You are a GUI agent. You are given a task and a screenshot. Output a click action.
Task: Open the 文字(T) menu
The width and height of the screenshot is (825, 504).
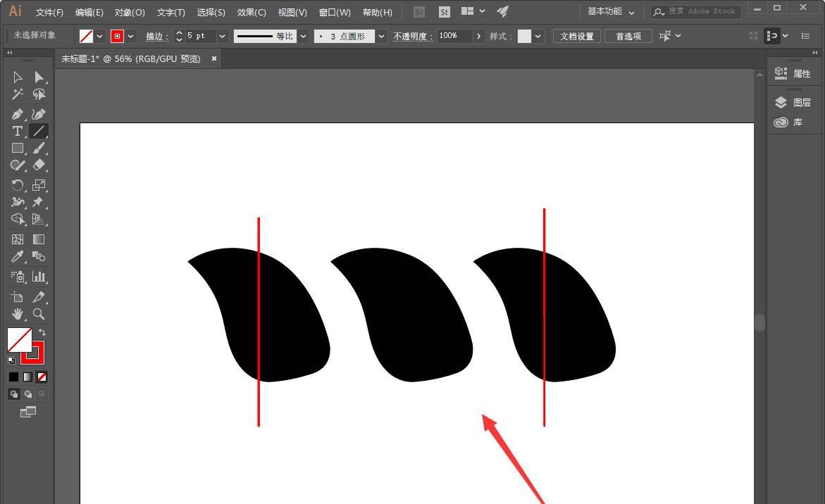tap(171, 12)
